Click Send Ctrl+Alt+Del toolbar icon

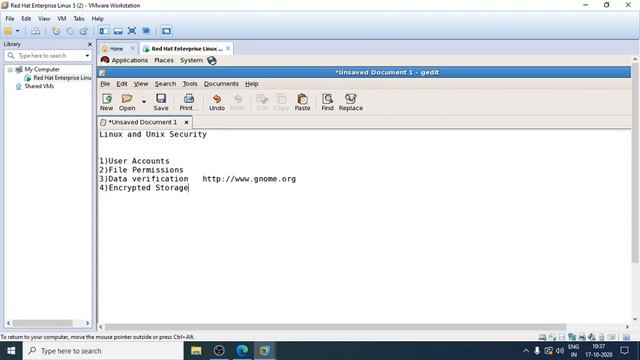coord(36,31)
